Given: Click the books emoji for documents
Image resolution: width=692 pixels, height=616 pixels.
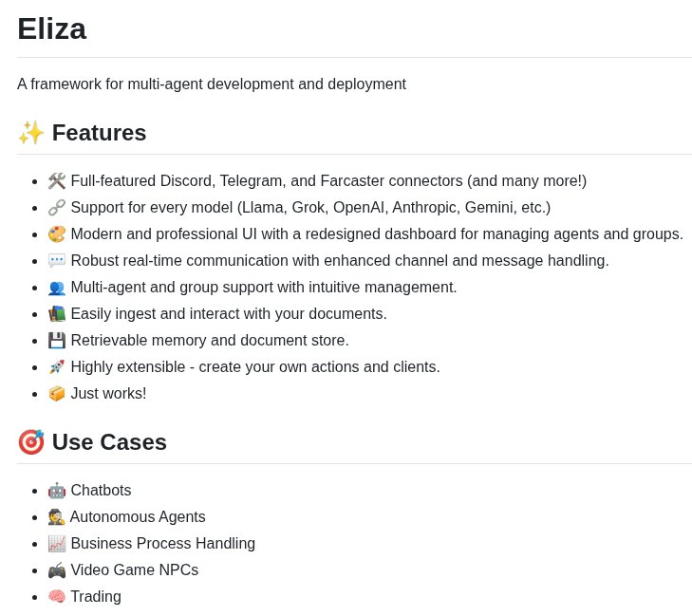Looking at the screenshot, I should pyautogui.click(x=57, y=314).
